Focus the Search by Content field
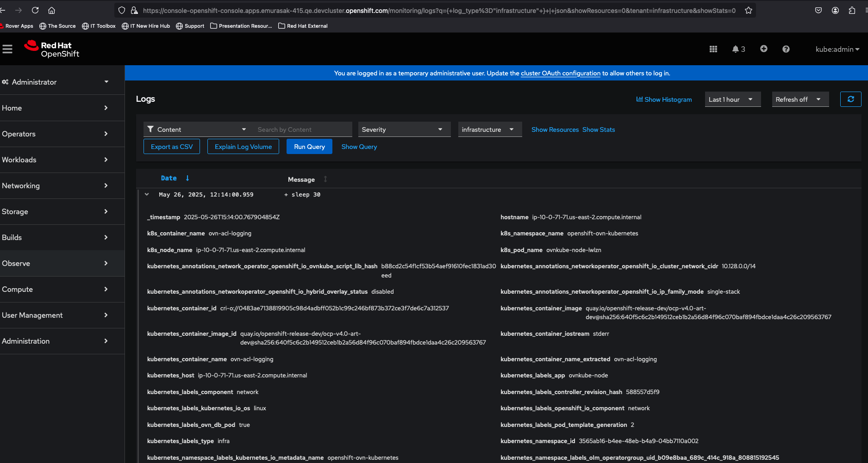The image size is (868, 463). (302, 130)
